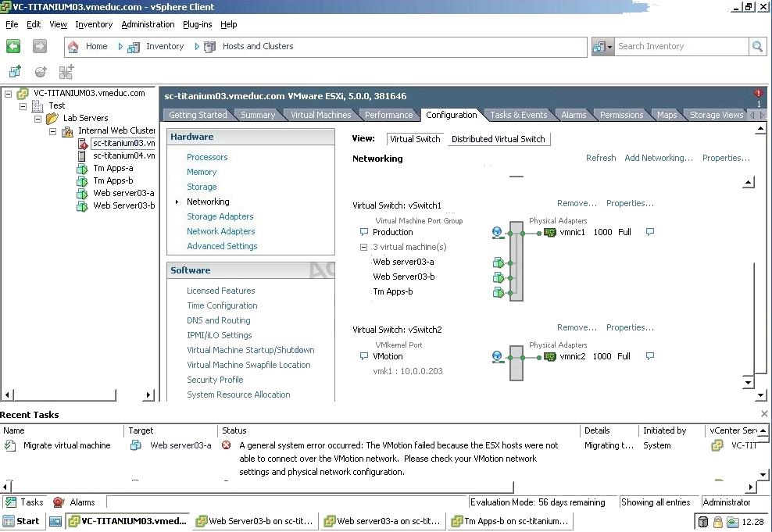
Task: Click the red alert icon in host header
Action: (758, 93)
